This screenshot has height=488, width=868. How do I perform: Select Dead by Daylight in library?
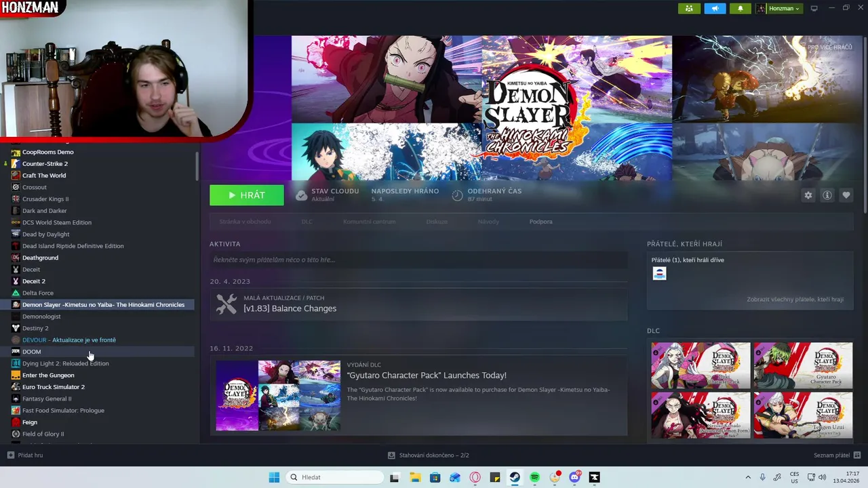tap(46, 235)
